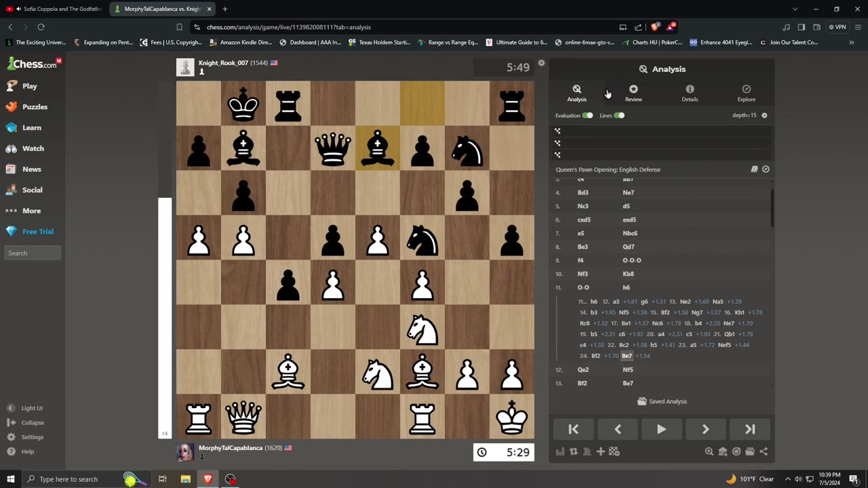Open Windows Task View icon
This screenshot has width=868, height=488.
click(163, 479)
